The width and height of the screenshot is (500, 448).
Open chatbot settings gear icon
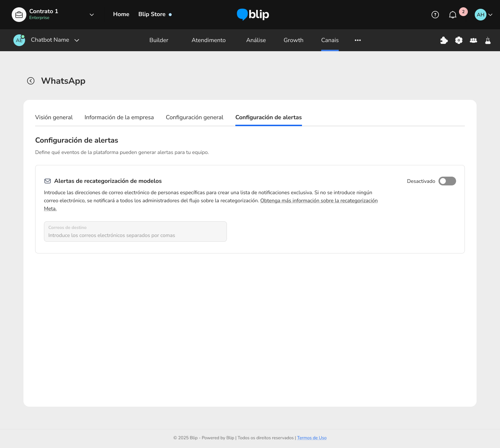click(x=459, y=40)
